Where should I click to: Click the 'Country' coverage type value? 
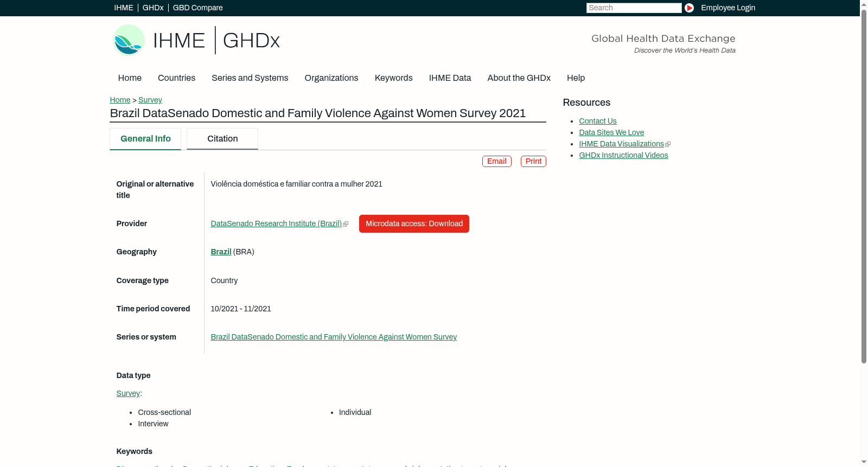click(x=224, y=280)
